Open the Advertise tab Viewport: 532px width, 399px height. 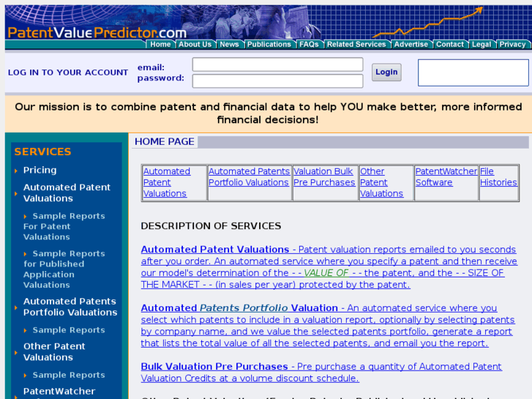pyautogui.click(x=411, y=45)
